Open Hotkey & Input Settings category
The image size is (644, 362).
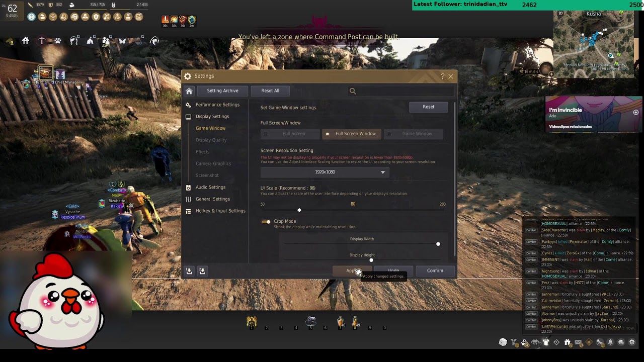coord(220,211)
